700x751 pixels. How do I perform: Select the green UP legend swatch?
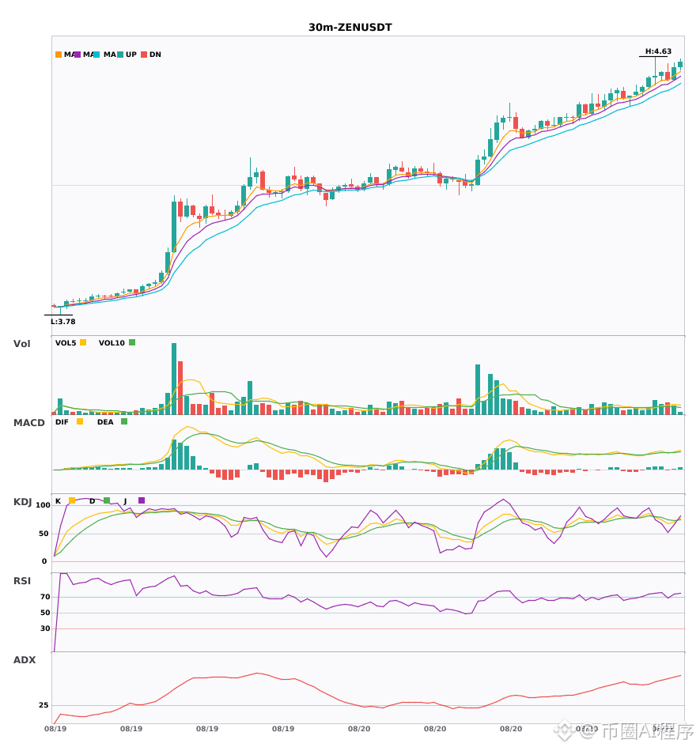pyautogui.click(x=120, y=55)
